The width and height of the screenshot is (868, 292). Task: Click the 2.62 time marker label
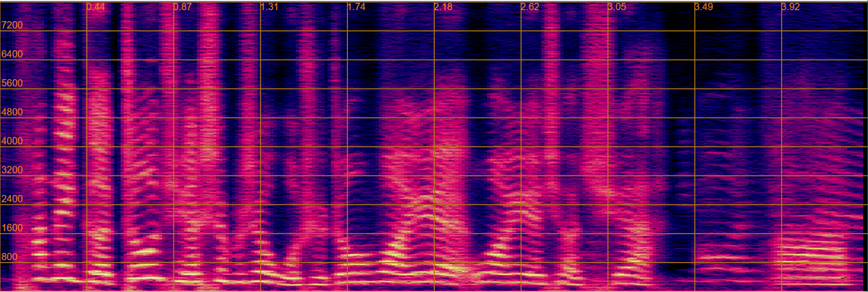[530, 7]
